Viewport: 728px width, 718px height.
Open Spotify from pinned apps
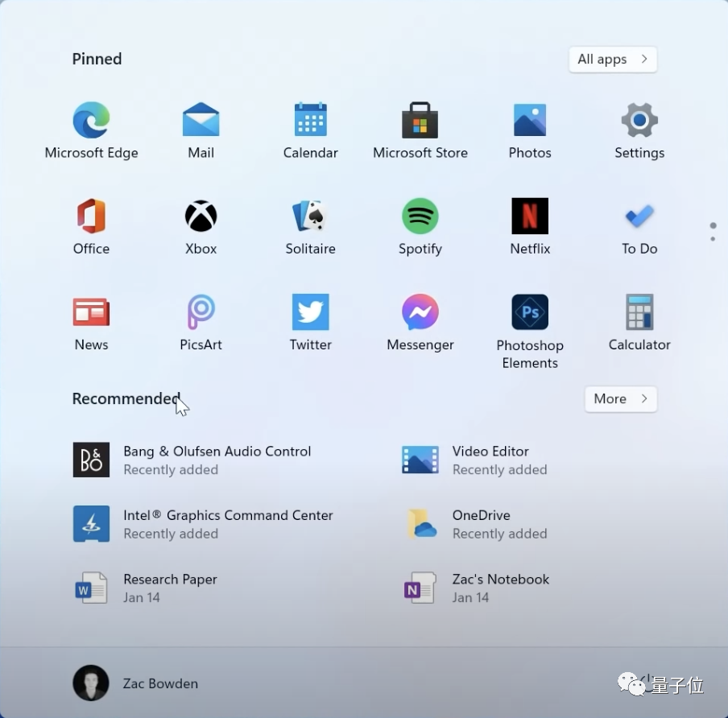tap(420, 226)
